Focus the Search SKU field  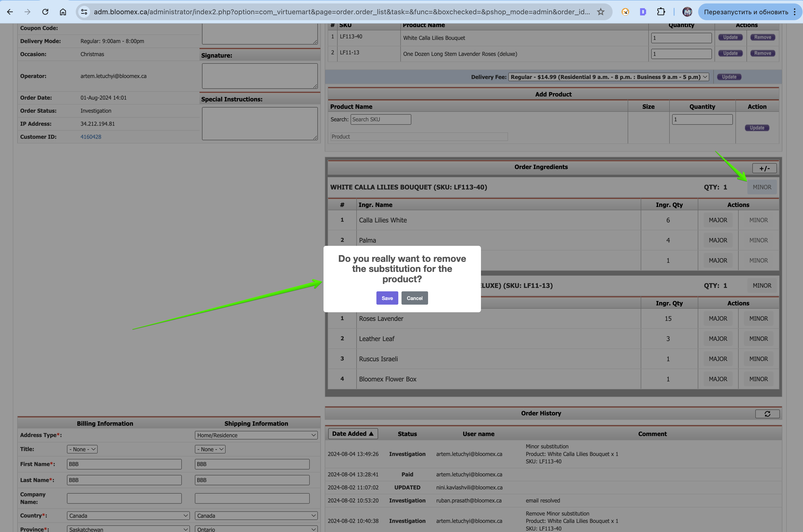pyautogui.click(x=381, y=119)
